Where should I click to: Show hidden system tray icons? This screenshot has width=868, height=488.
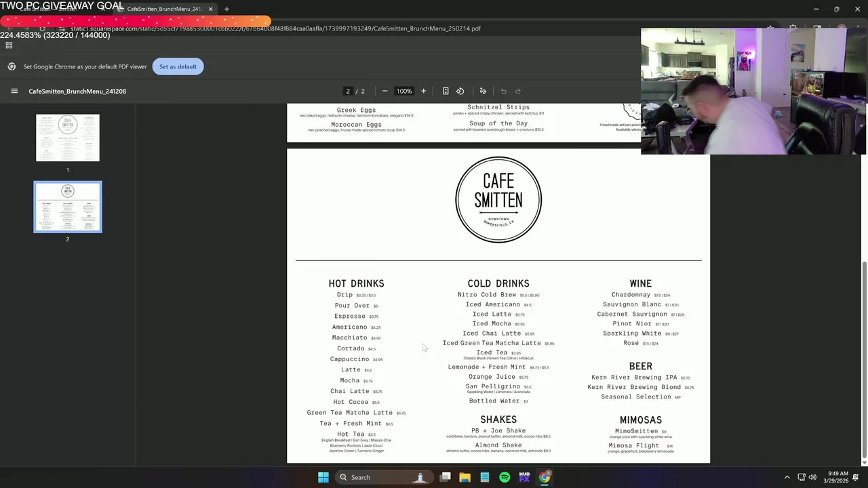click(787, 477)
